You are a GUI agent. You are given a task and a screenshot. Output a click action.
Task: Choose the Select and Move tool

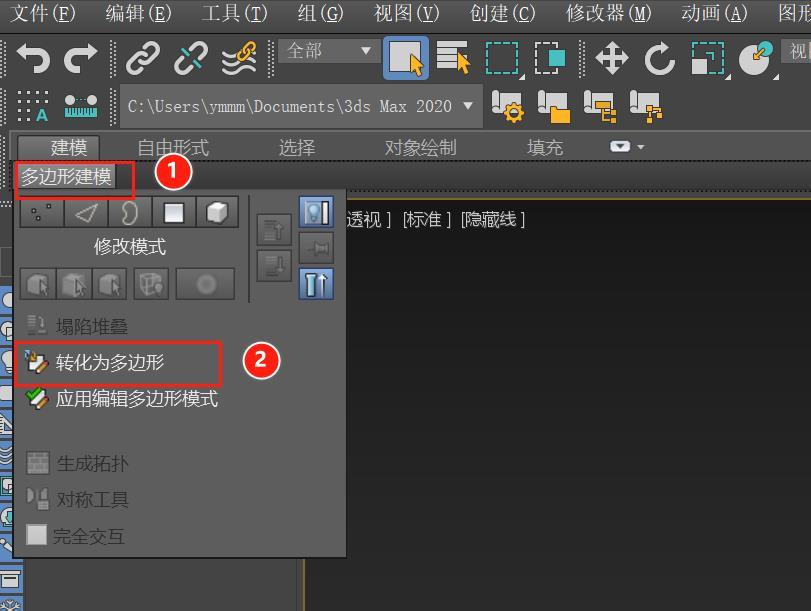pos(611,59)
